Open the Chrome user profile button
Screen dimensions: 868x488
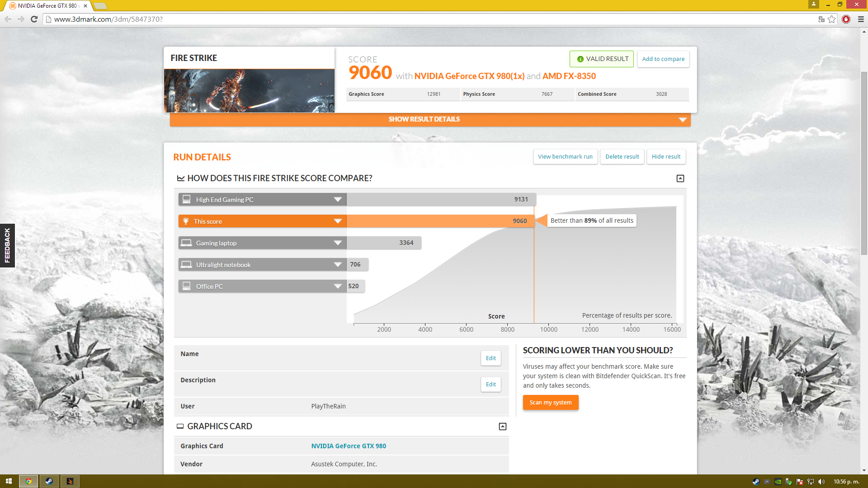pyautogui.click(x=814, y=4)
